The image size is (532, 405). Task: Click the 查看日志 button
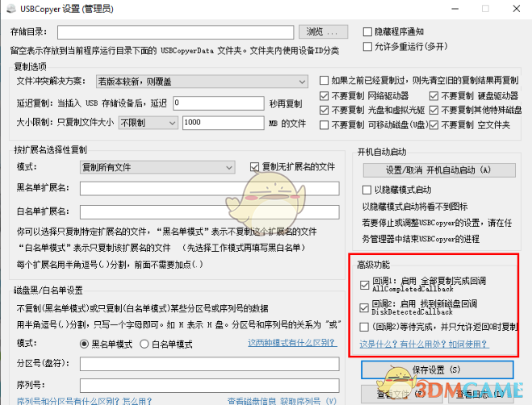tap(480, 395)
